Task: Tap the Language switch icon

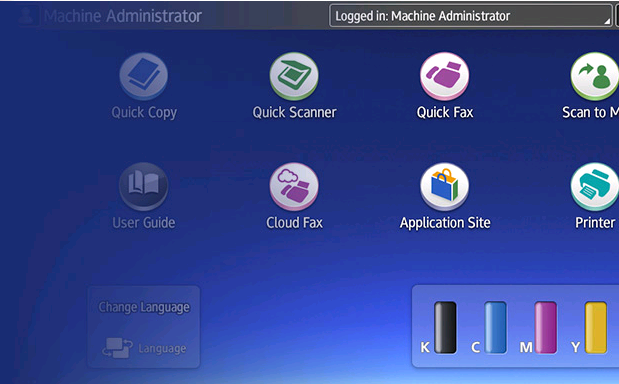Action: [118, 348]
